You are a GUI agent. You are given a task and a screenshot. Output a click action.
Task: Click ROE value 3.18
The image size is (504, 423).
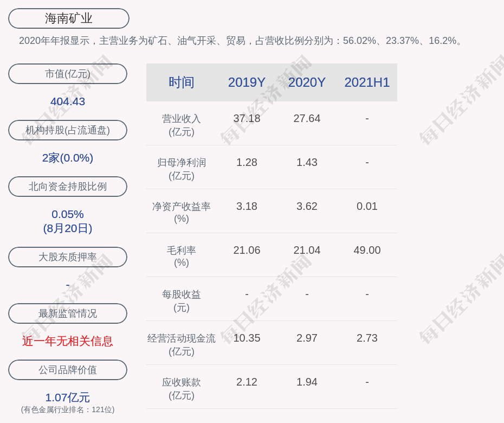pyautogui.click(x=247, y=206)
